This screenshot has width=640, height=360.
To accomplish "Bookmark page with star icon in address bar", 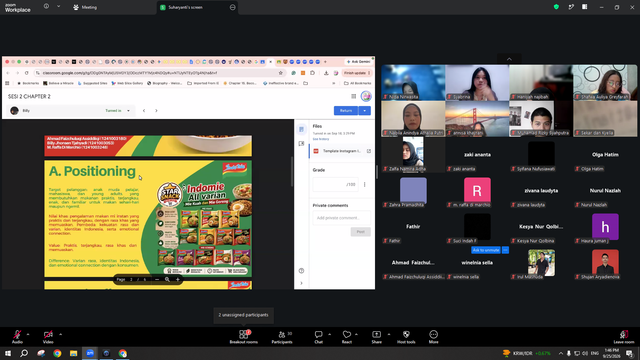I will click(x=280, y=73).
